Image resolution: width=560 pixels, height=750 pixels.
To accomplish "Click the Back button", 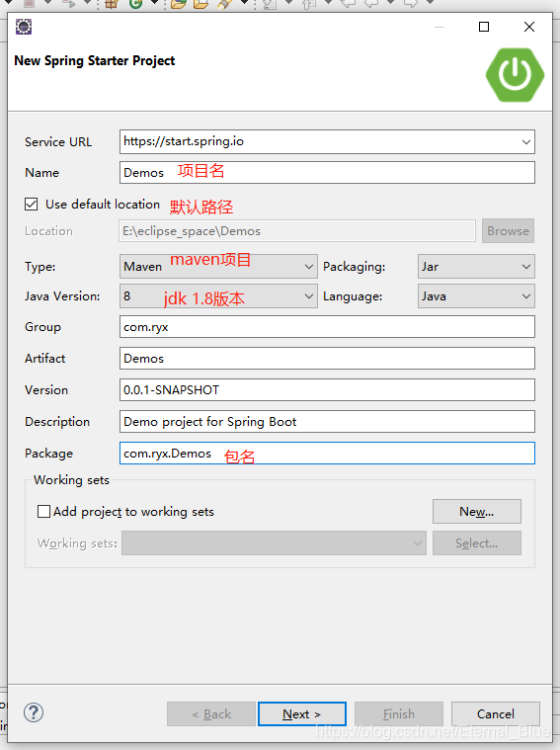I will coord(211,713).
